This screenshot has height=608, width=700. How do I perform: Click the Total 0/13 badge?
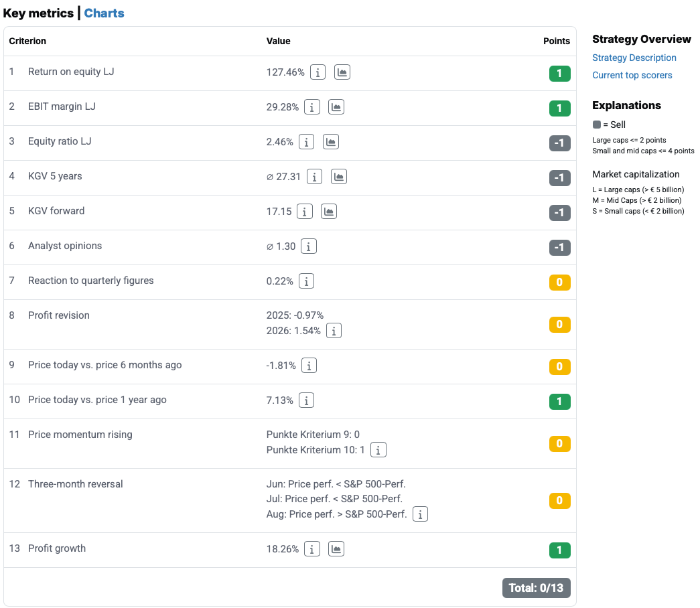point(536,588)
